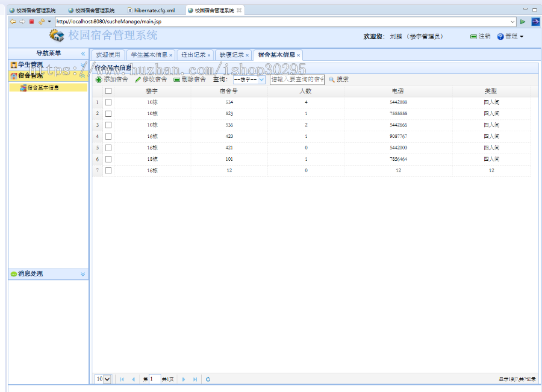This screenshot has height=392, width=542.
Task: Reload the grid with pagination refresh icon
Action: [x=208, y=379]
